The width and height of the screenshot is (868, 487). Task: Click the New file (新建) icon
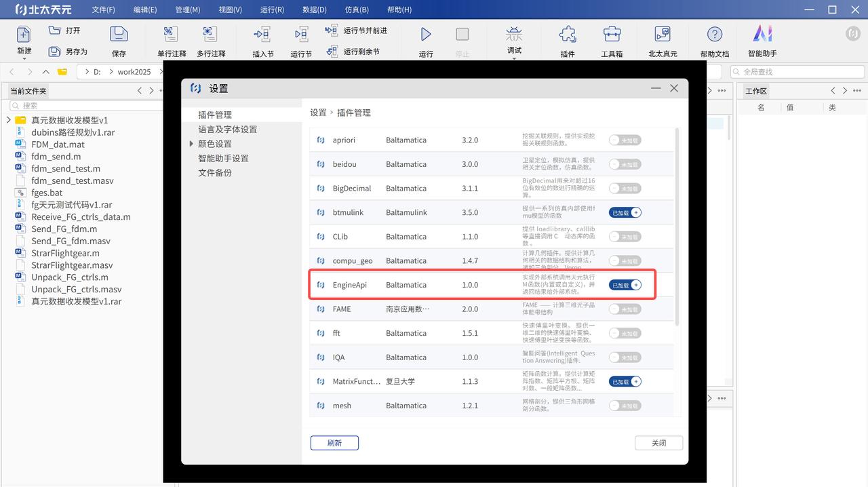[24, 35]
